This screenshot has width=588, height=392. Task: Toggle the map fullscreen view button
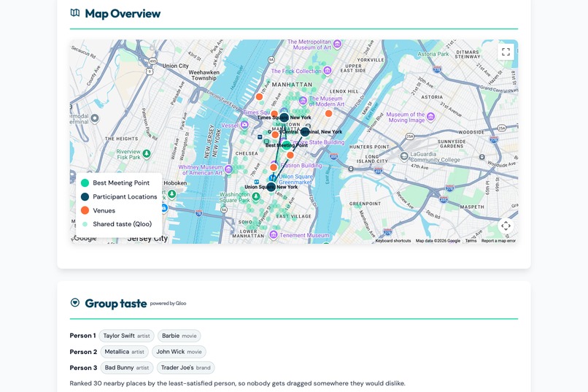point(506,52)
